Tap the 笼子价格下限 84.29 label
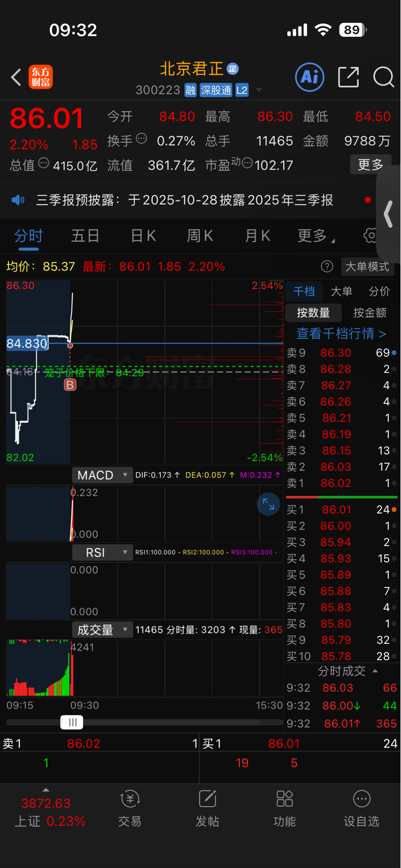Viewport: 401px width, 868px height. point(94,373)
